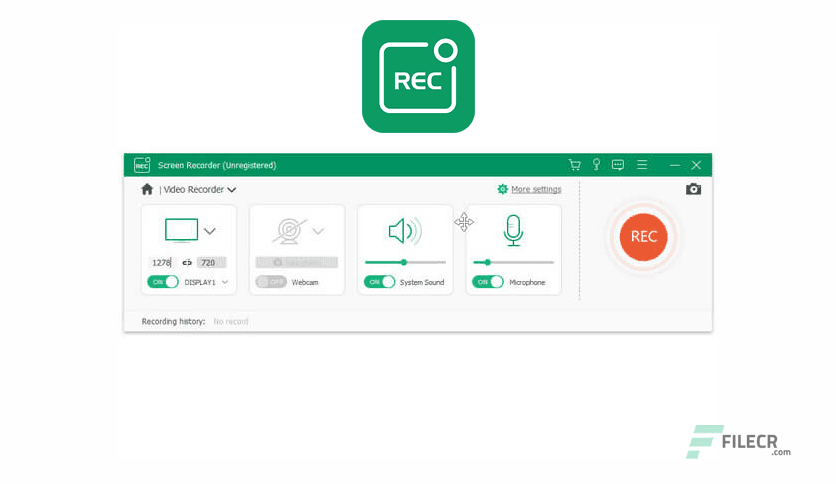Viewport: 836px width, 484px height.
Task: Click the More settings gear icon
Action: click(502, 189)
